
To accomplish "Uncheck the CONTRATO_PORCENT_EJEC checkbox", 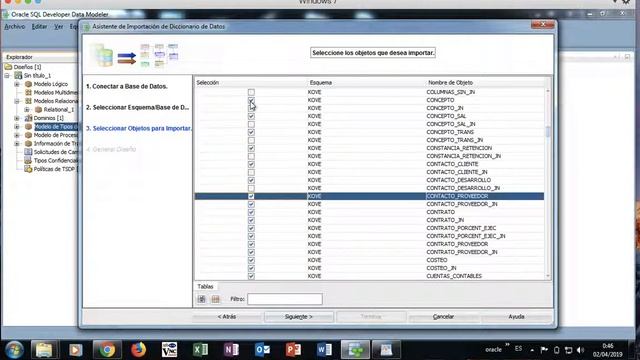I will tap(251, 228).
